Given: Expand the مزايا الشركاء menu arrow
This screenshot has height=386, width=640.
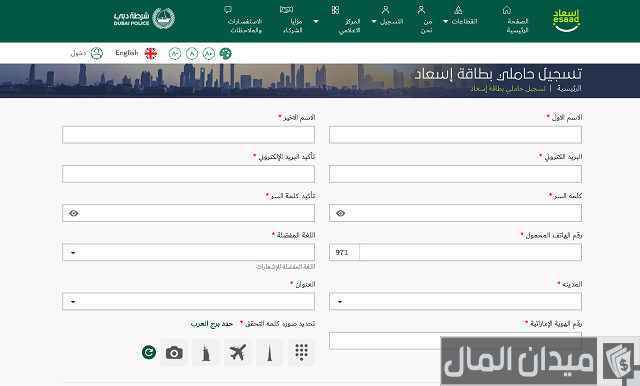Looking at the screenshot, I should pos(316,21).
